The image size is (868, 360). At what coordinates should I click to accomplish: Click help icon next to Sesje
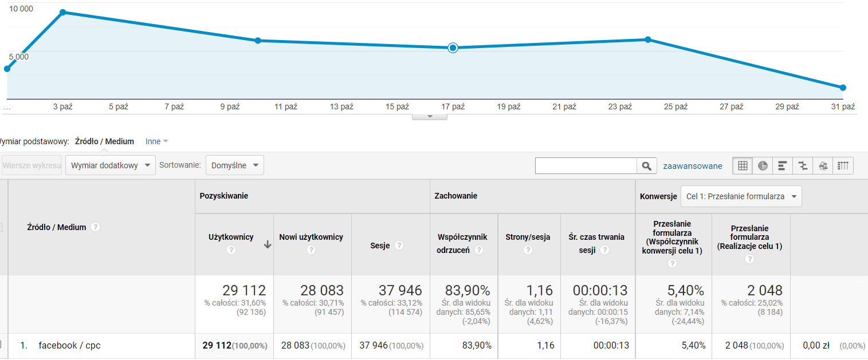(399, 246)
